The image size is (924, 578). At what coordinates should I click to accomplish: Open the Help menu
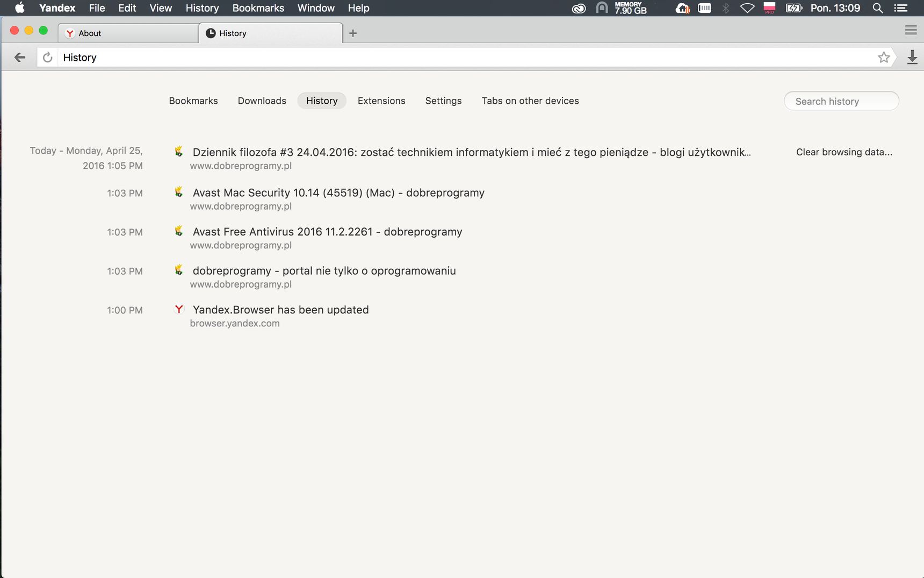358,8
